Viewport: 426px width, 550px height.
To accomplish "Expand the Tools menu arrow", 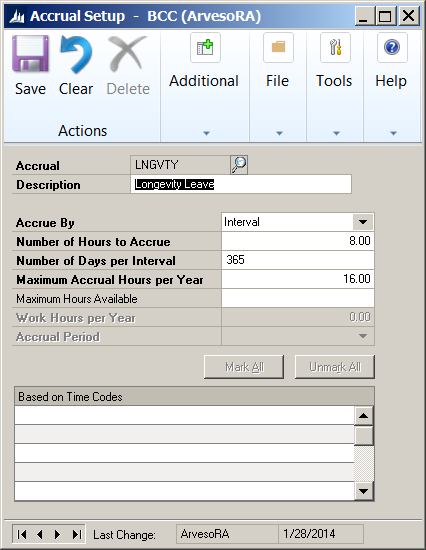I will tap(336, 133).
